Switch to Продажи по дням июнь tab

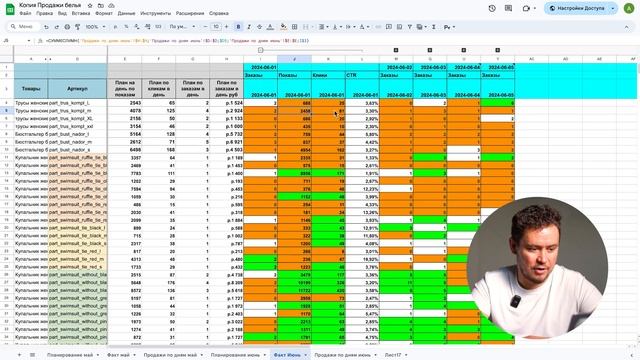point(342,355)
